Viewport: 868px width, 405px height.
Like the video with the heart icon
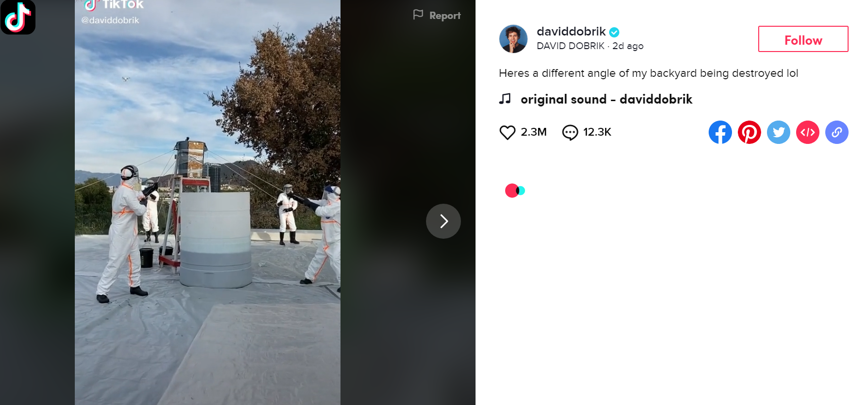pyautogui.click(x=508, y=132)
